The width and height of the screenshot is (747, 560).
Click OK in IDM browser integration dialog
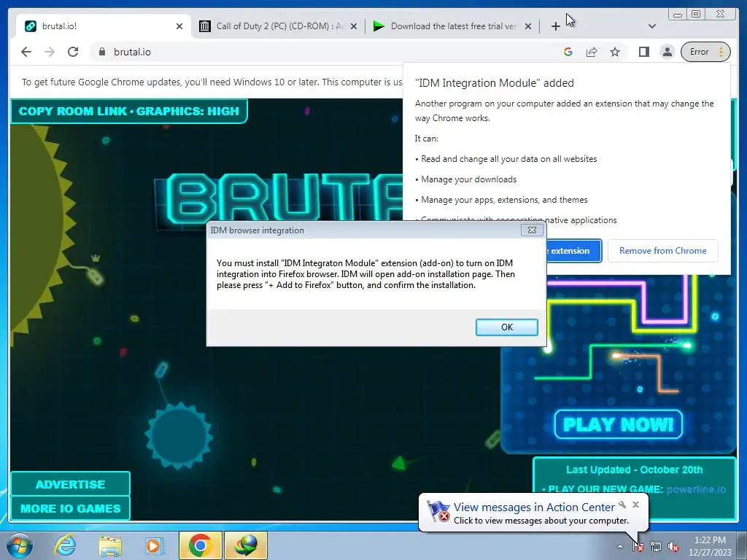tap(507, 327)
